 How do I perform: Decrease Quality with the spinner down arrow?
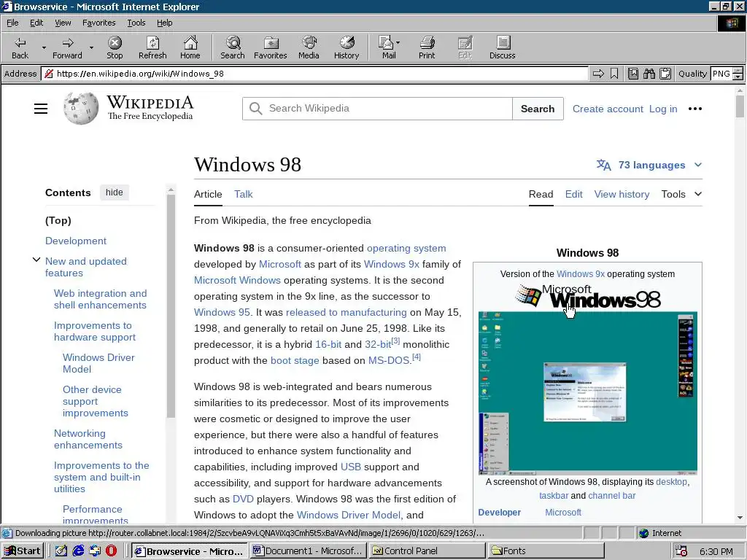pos(738,77)
